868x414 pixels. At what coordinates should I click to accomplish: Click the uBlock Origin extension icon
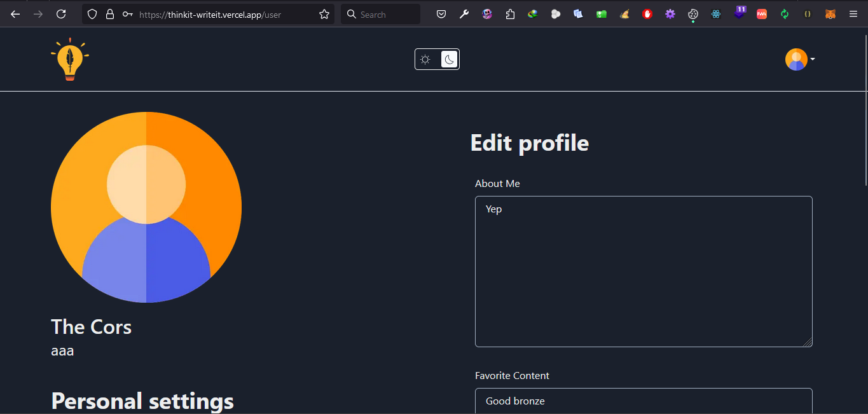click(x=647, y=13)
